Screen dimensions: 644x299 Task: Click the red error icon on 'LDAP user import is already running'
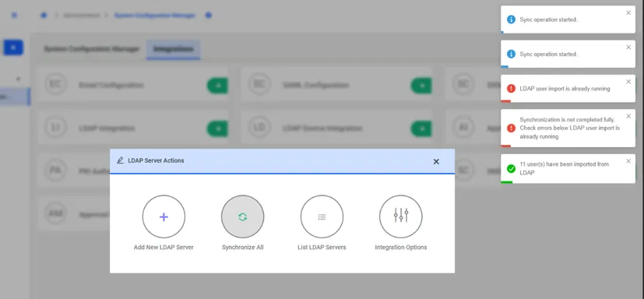[x=511, y=88]
